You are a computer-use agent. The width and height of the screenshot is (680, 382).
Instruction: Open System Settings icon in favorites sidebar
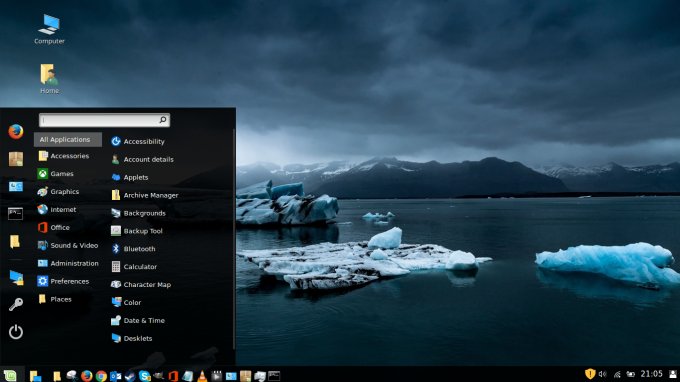click(16, 186)
